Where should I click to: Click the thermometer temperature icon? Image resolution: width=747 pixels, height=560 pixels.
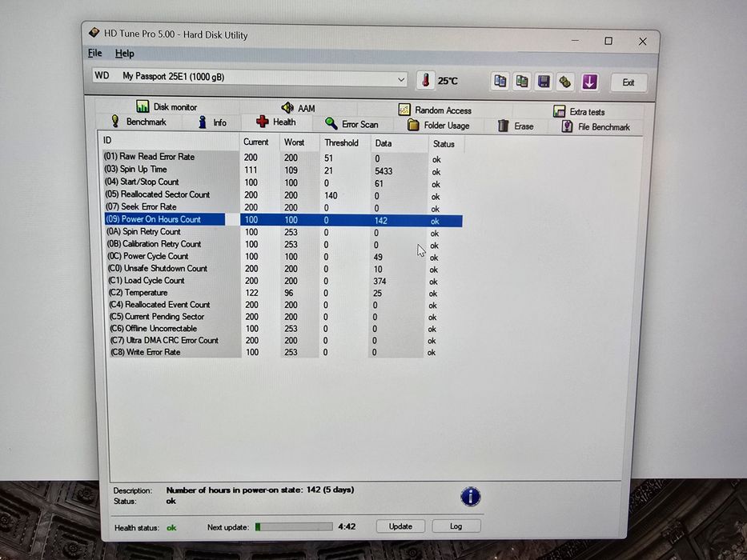tap(425, 80)
